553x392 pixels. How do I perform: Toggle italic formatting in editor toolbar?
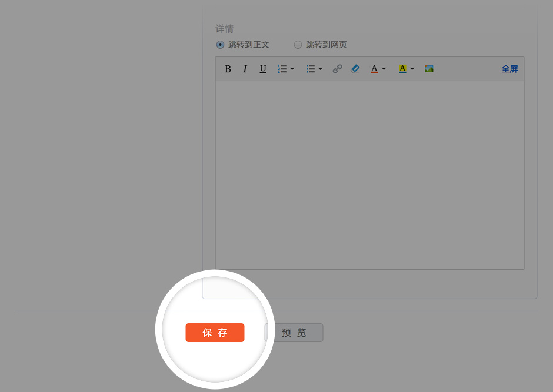(245, 69)
